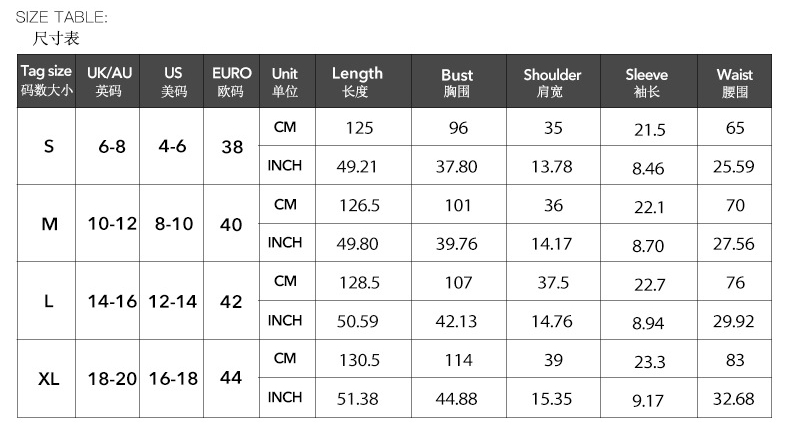
Task: Click the Tag size column header
Action: [47, 82]
